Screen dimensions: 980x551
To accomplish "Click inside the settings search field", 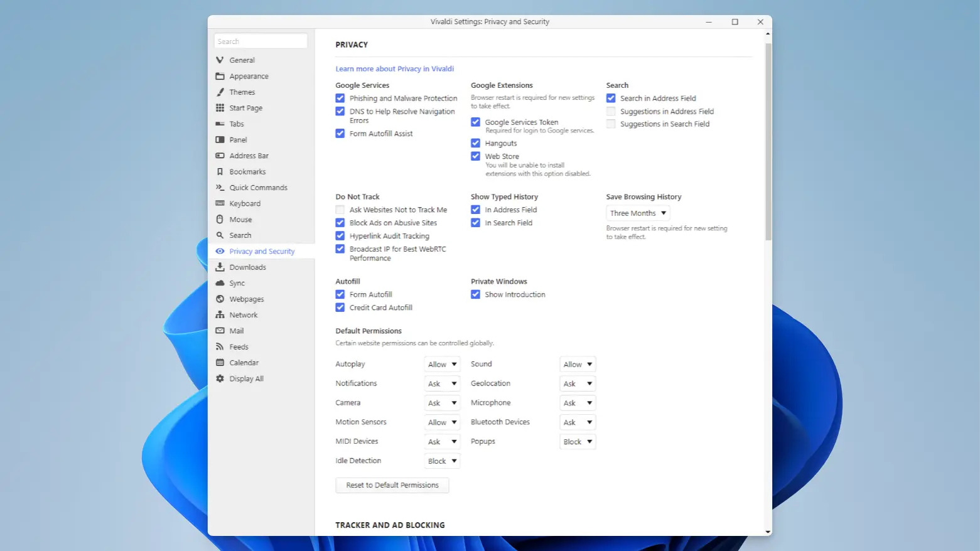I will (x=260, y=40).
